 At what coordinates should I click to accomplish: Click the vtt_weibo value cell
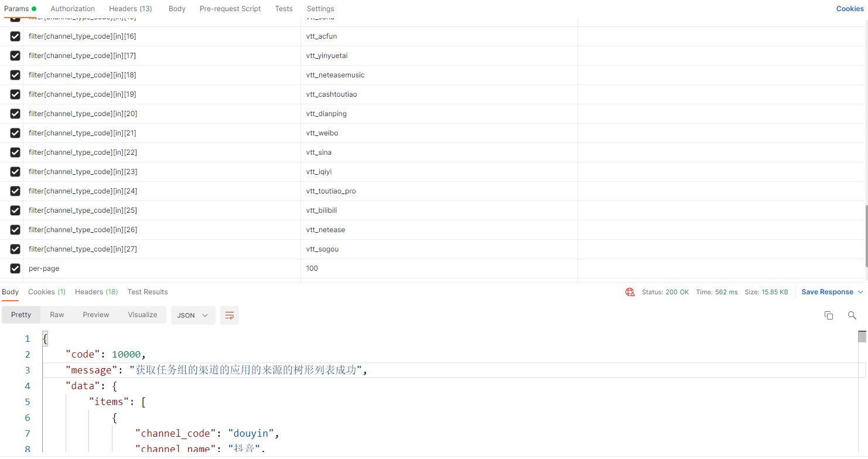[439, 133]
